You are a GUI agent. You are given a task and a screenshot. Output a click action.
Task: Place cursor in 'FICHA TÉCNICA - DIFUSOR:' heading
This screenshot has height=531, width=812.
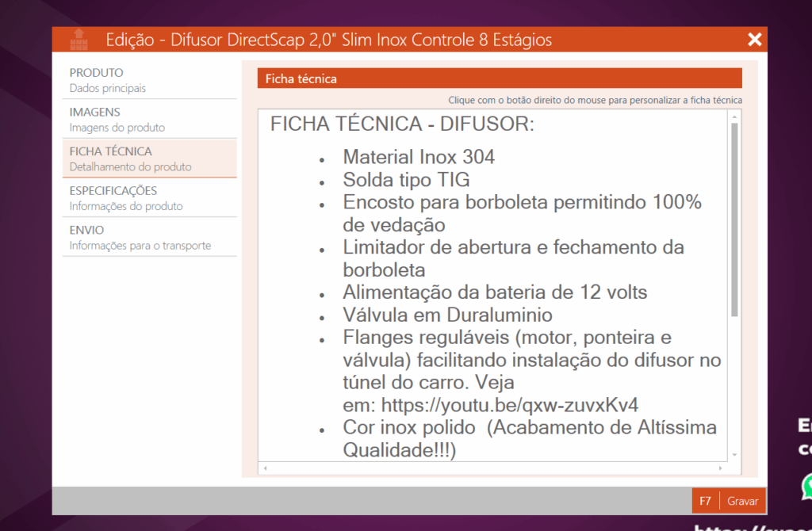click(x=402, y=124)
